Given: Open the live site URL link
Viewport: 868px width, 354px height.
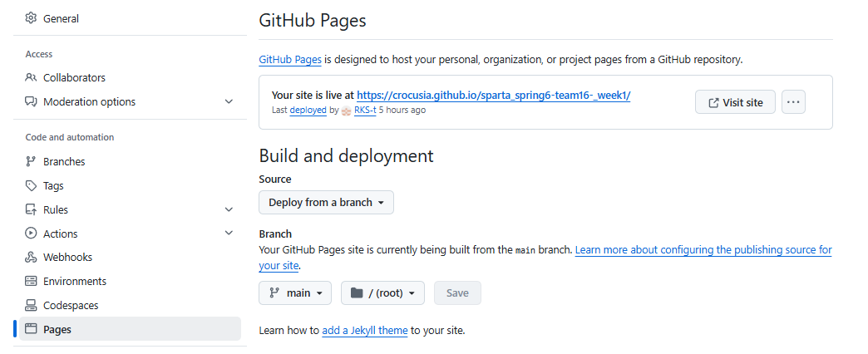Looking at the screenshot, I should click(x=494, y=95).
